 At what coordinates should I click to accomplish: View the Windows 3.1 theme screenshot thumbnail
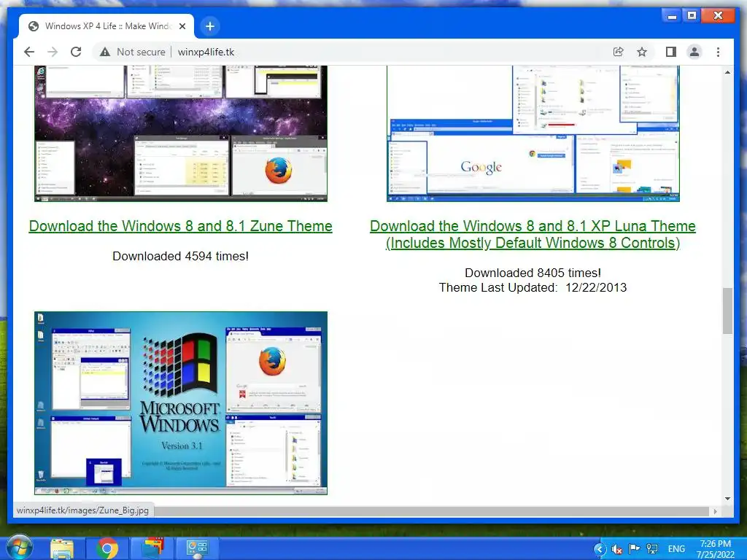pyautogui.click(x=181, y=402)
